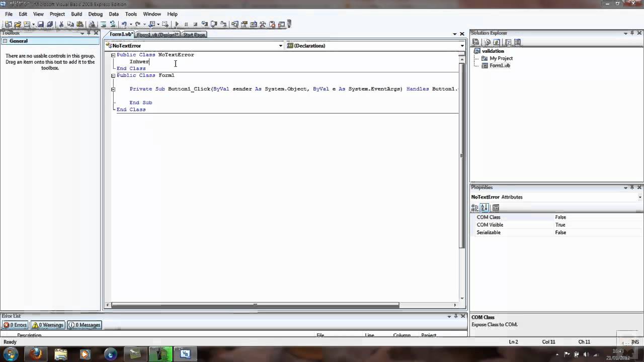Click the Save All toolbar icon
Viewport: 644px width, 362px height.
(x=49, y=24)
